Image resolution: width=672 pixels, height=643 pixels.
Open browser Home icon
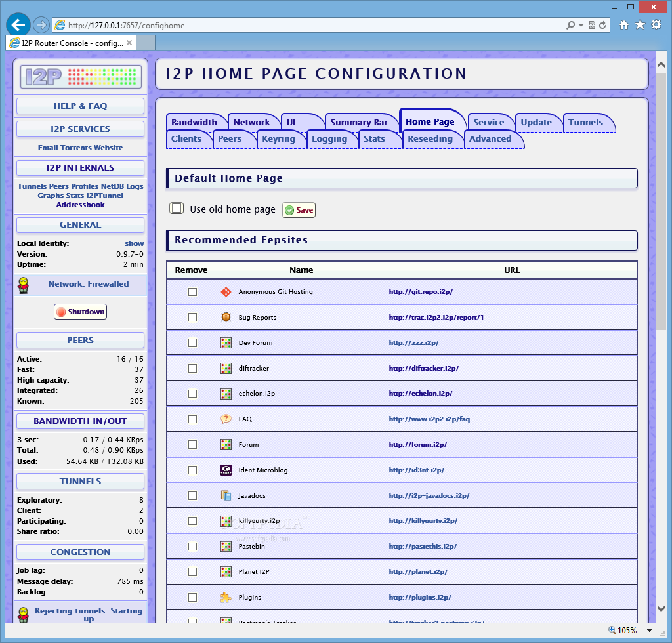click(x=624, y=25)
